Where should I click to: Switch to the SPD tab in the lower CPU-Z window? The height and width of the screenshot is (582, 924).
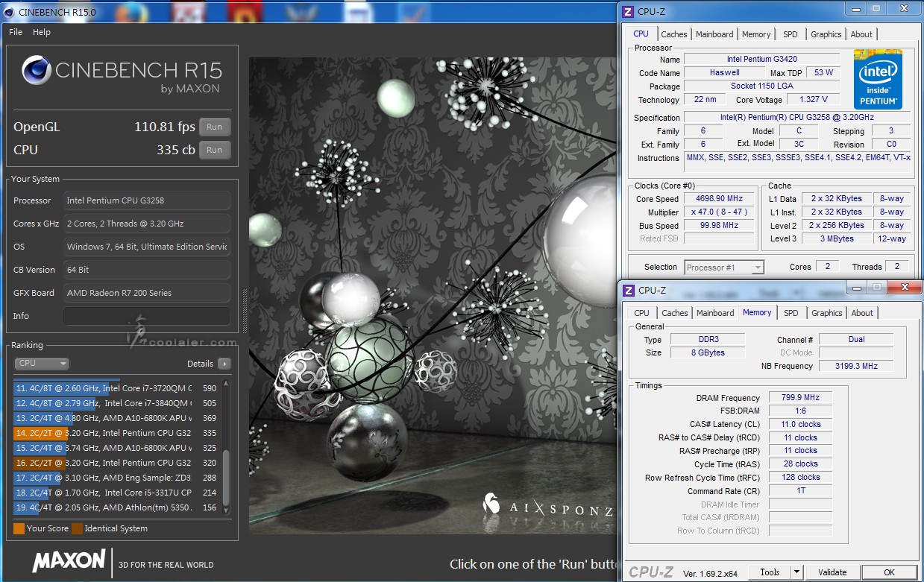click(791, 313)
